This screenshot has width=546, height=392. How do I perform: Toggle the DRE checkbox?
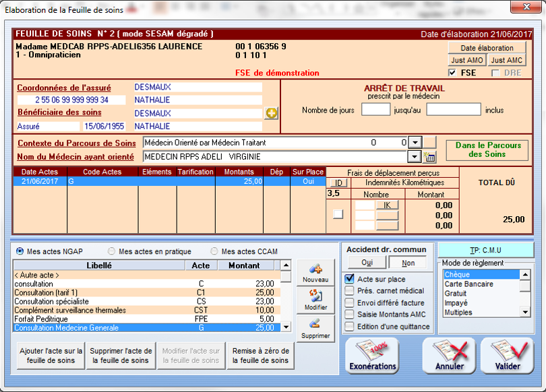point(495,73)
